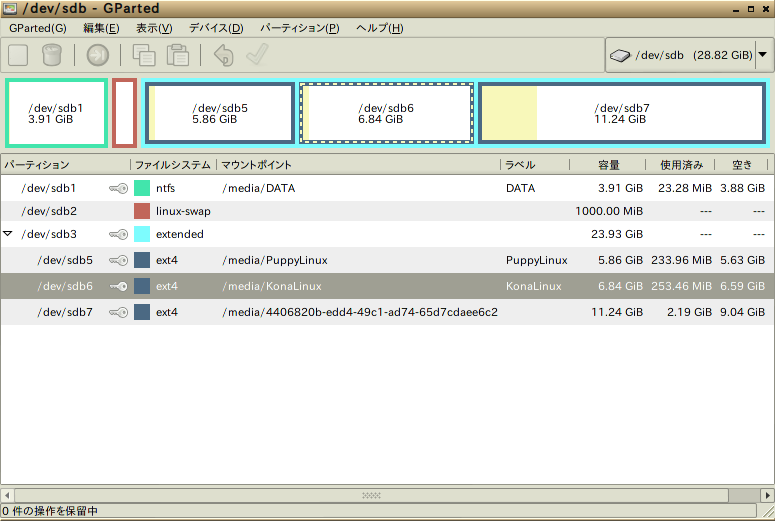Image resolution: width=775 pixels, height=521 pixels.
Task: Collapse the /dev/sdb3 extended partition tree
Action: click(x=8, y=234)
